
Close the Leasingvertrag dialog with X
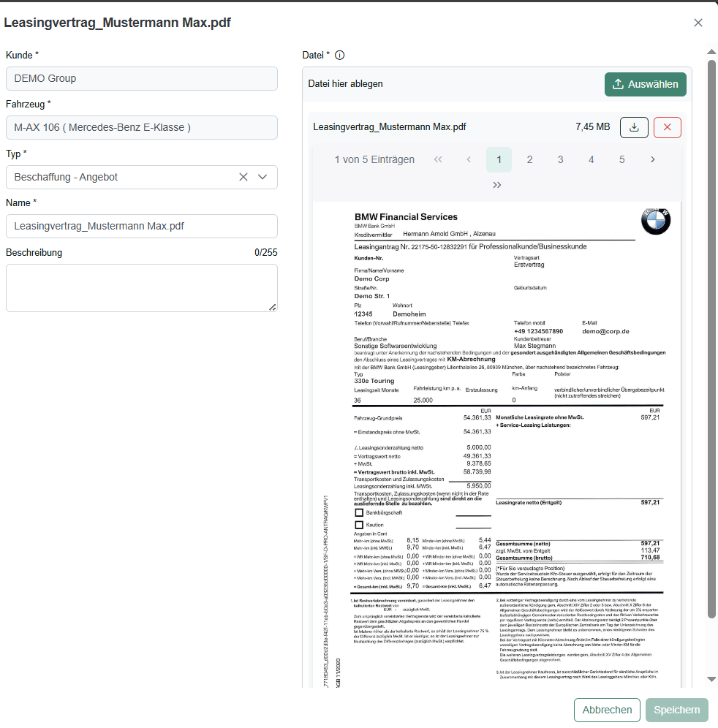(698, 23)
